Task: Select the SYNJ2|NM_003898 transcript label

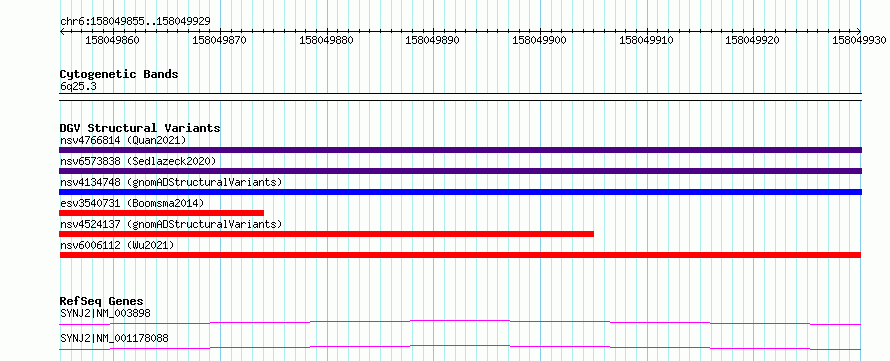Action: 105,313
